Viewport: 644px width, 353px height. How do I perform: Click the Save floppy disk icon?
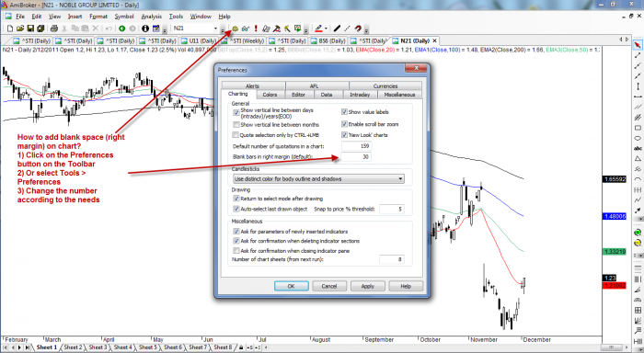click(30, 28)
